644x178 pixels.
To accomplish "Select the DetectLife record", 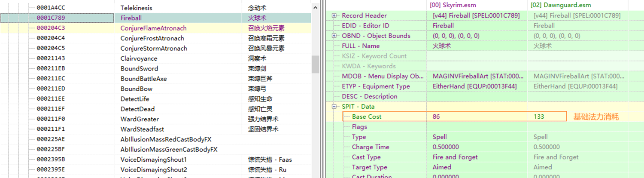I will [156, 99].
